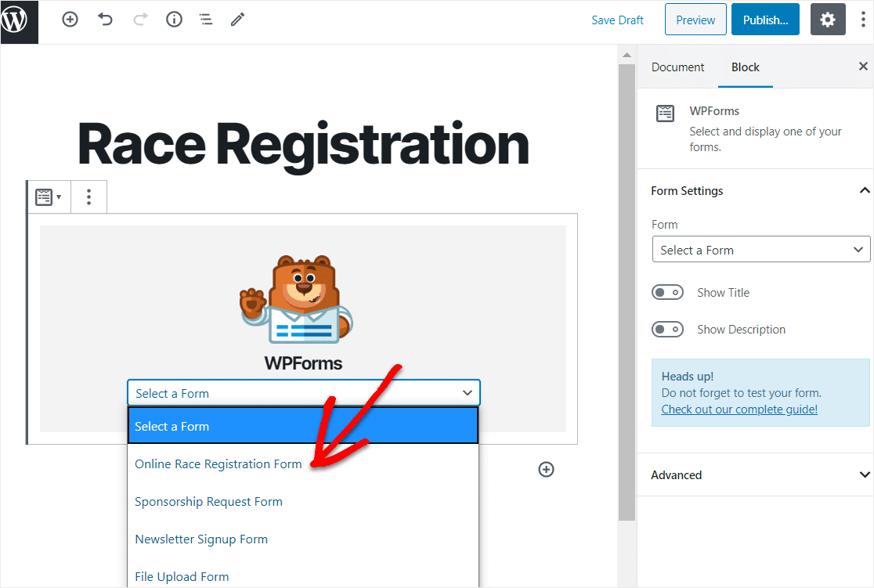Click the Race Registration title field
Image resolution: width=874 pixels, height=588 pixels.
pyautogui.click(x=303, y=144)
